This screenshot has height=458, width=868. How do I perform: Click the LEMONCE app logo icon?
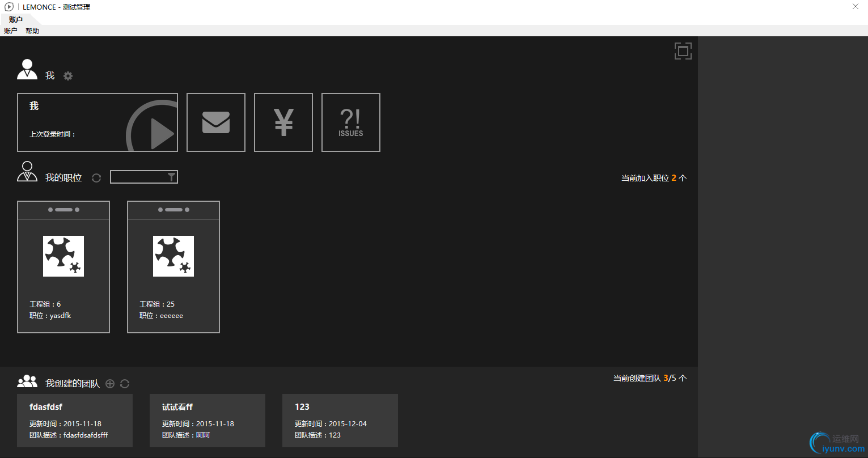point(9,7)
